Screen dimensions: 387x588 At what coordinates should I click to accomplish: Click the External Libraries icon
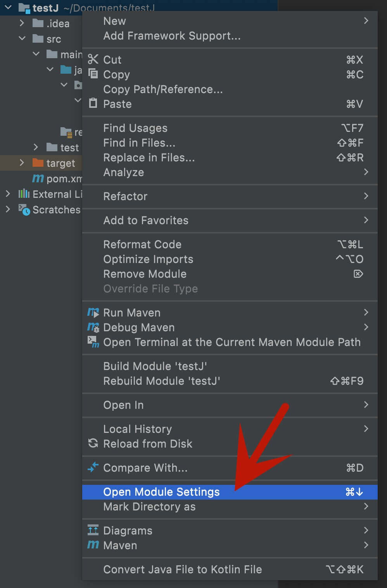[x=24, y=194]
